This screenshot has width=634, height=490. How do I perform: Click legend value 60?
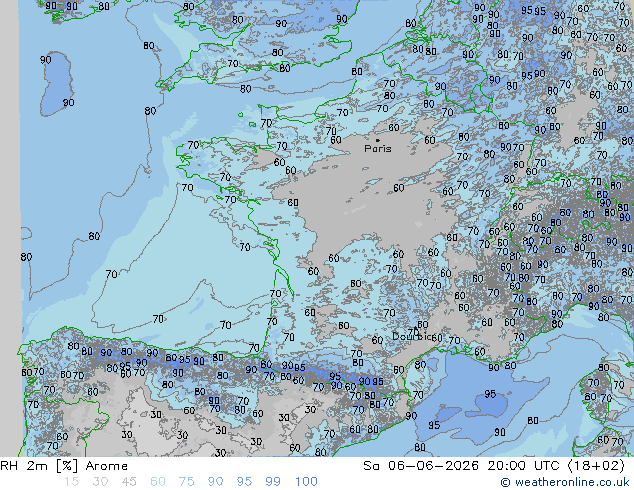pos(158,482)
